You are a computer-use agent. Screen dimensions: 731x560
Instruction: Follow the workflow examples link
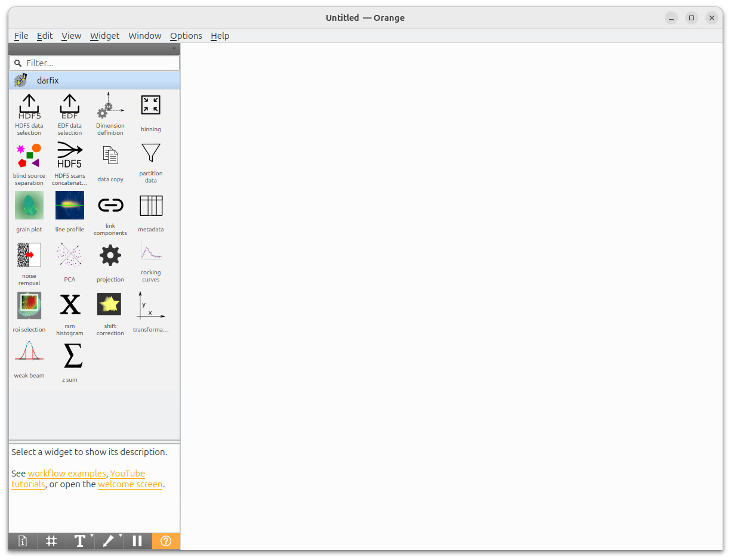(67, 474)
